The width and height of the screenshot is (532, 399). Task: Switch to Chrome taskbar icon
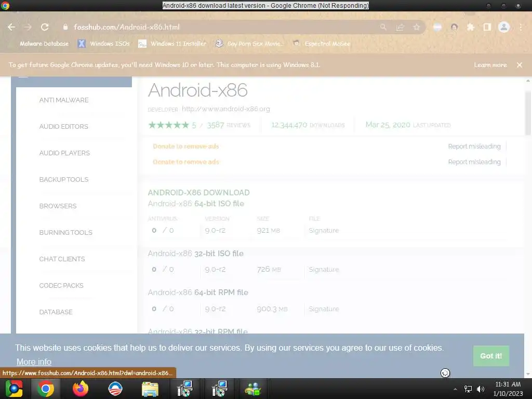click(46, 389)
